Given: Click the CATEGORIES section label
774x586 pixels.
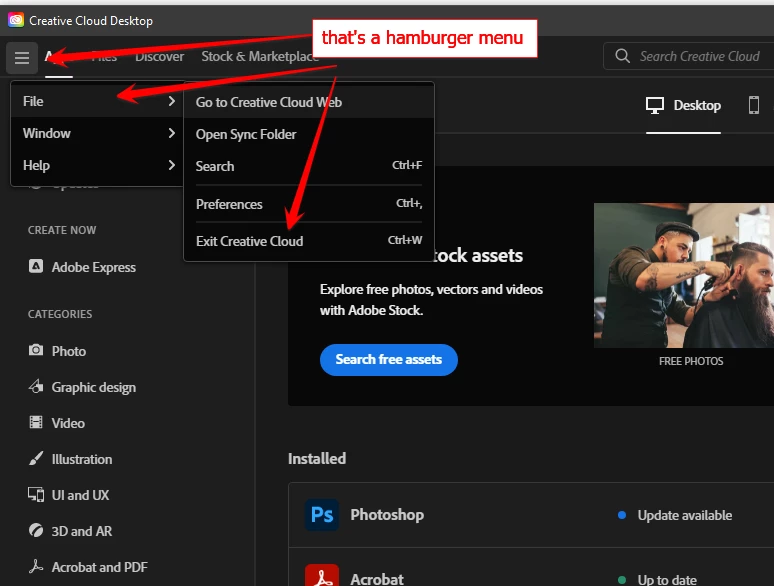Looking at the screenshot, I should 60,313.
